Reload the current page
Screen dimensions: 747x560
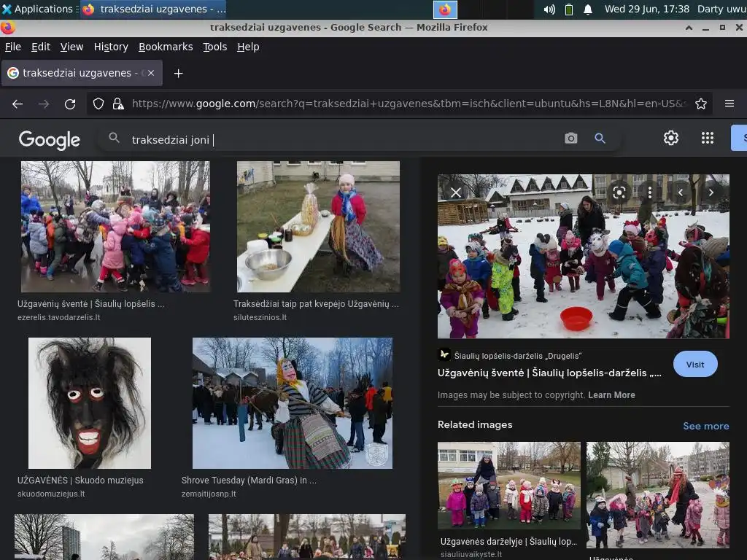[x=70, y=104]
